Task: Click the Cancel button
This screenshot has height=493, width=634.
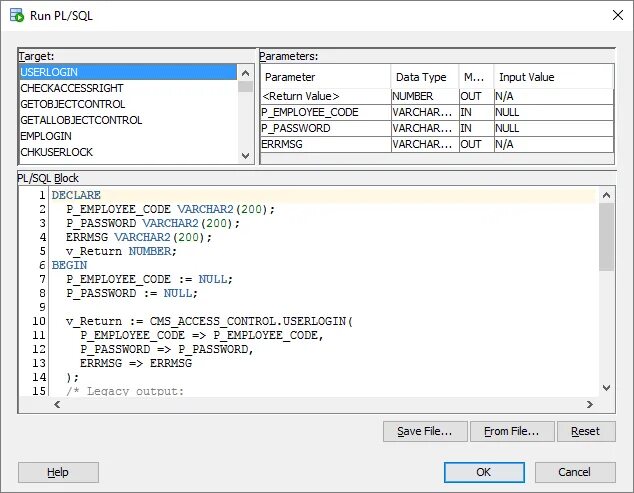Action: click(x=575, y=472)
